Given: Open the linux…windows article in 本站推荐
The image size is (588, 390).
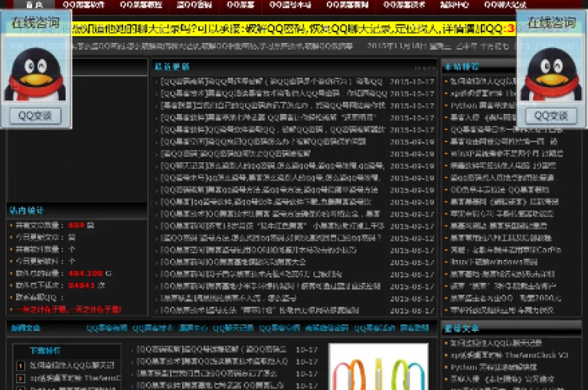Looking at the screenshot, I should click(x=494, y=262).
